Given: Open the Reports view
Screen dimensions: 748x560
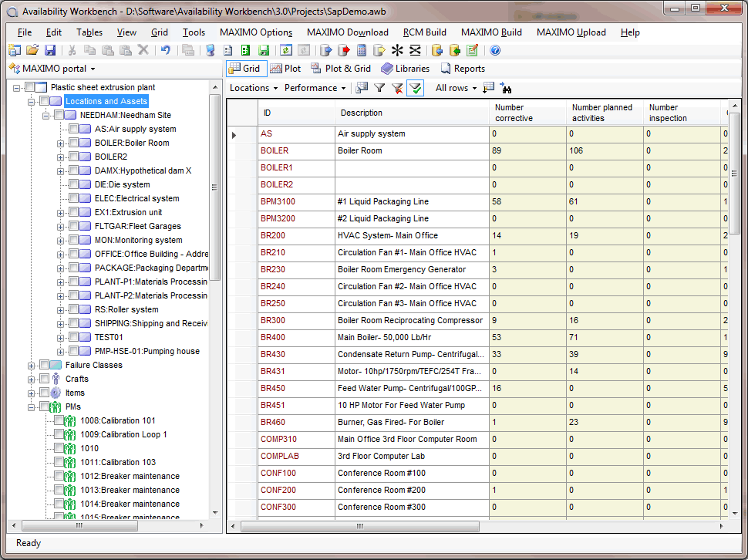Looking at the screenshot, I should tap(463, 68).
